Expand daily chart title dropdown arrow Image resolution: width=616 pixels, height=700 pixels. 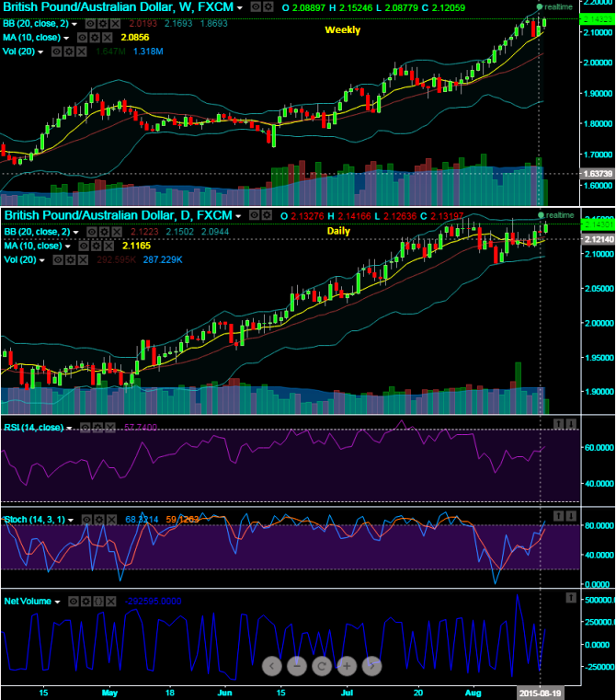click(x=238, y=216)
